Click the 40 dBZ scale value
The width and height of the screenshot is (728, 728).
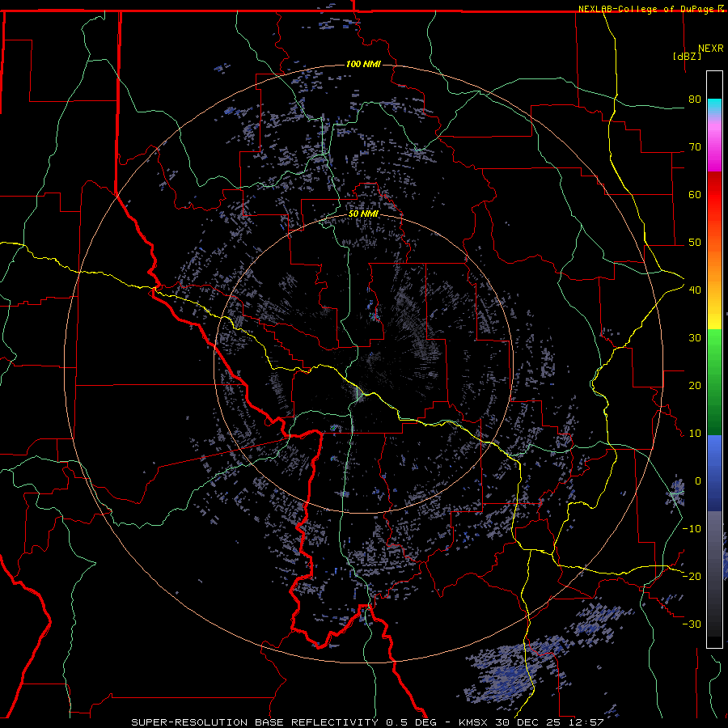point(695,290)
